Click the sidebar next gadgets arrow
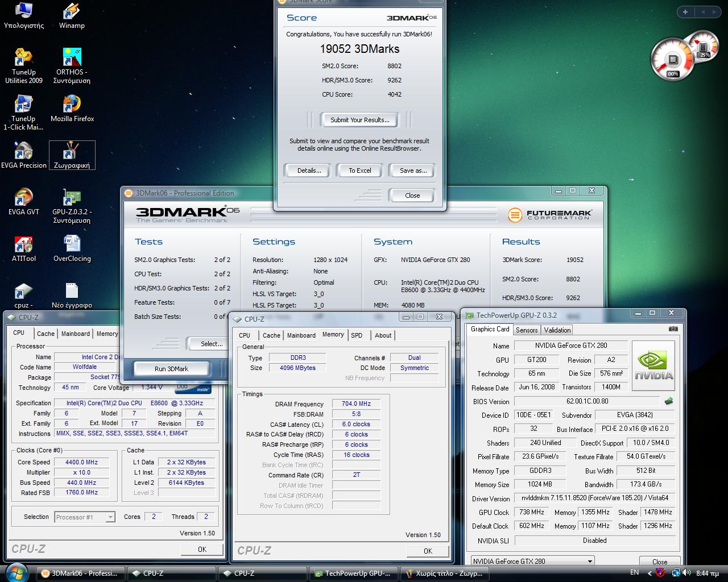Viewport: 728px width, 582px height. click(x=715, y=12)
